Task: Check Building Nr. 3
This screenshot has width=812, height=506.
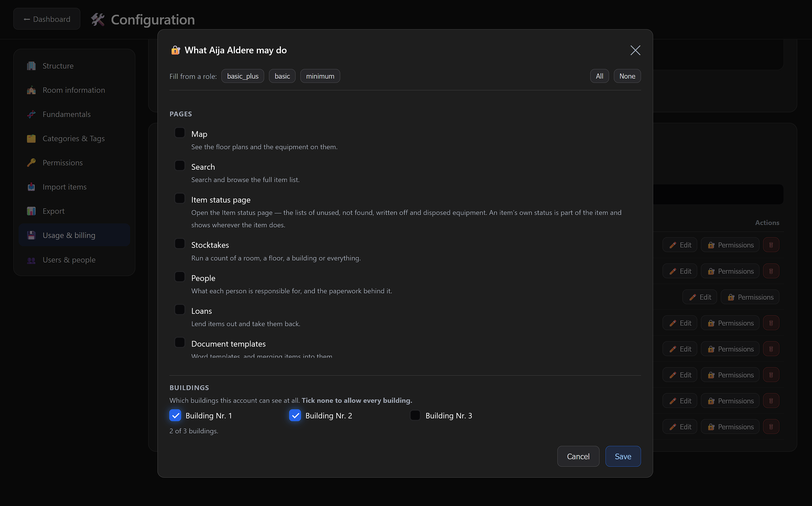Action: pyautogui.click(x=415, y=415)
